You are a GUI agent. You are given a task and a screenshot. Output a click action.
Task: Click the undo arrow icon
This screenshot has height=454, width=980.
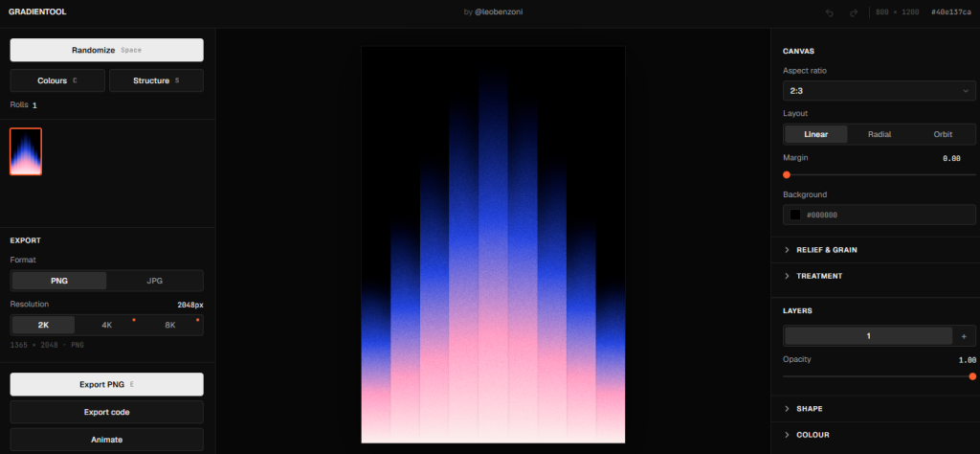[x=830, y=12]
